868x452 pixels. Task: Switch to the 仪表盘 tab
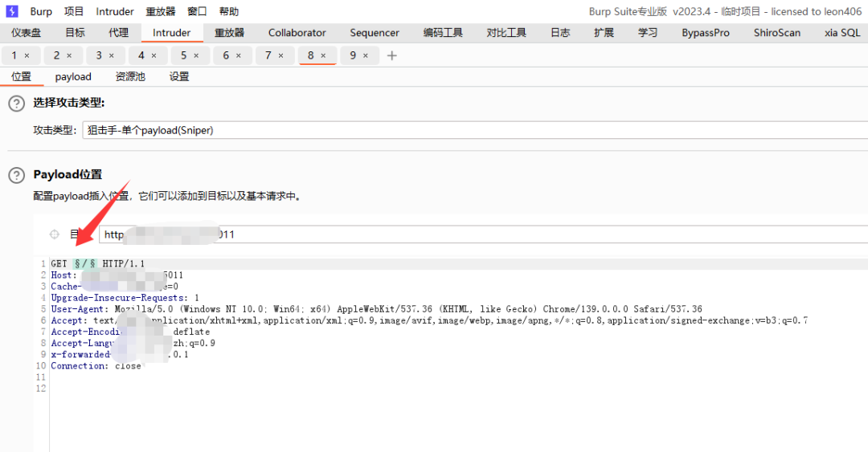(x=26, y=33)
